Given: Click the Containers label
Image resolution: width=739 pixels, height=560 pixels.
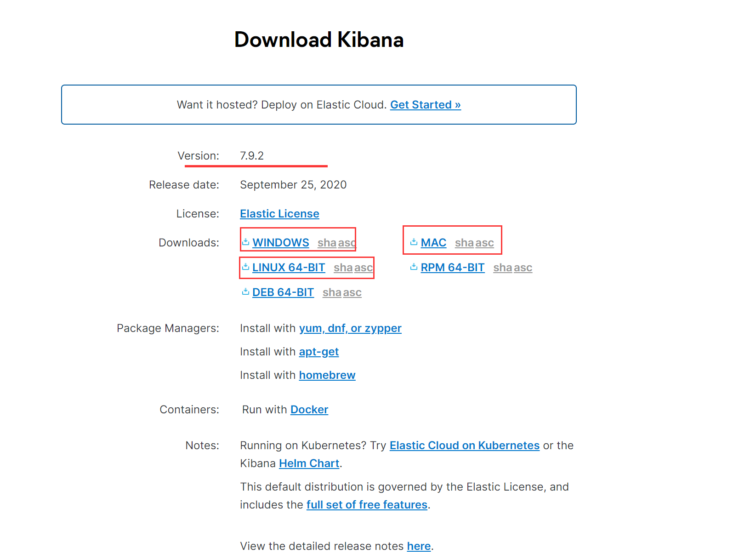Looking at the screenshot, I should click(189, 410).
